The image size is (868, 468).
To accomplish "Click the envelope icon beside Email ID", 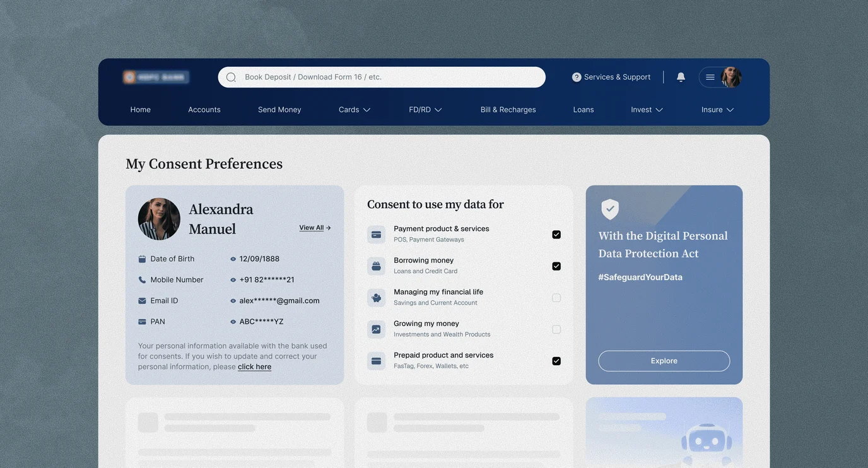I will point(142,301).
